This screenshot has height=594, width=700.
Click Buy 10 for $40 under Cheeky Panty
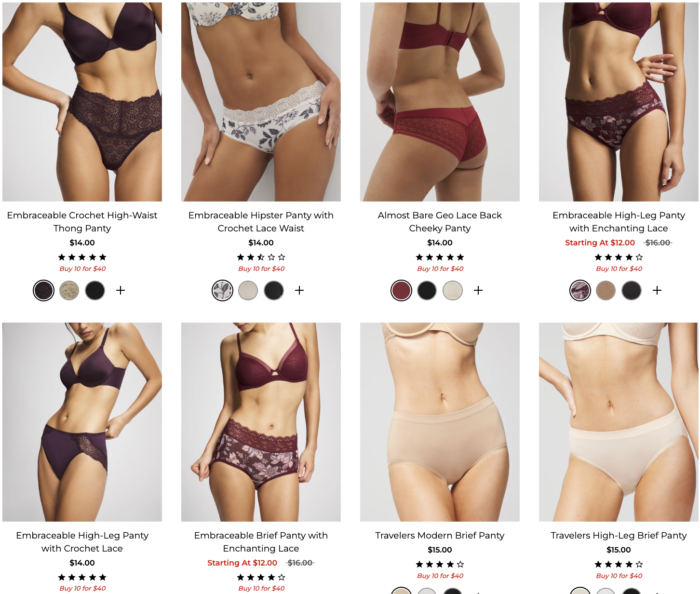440,269
